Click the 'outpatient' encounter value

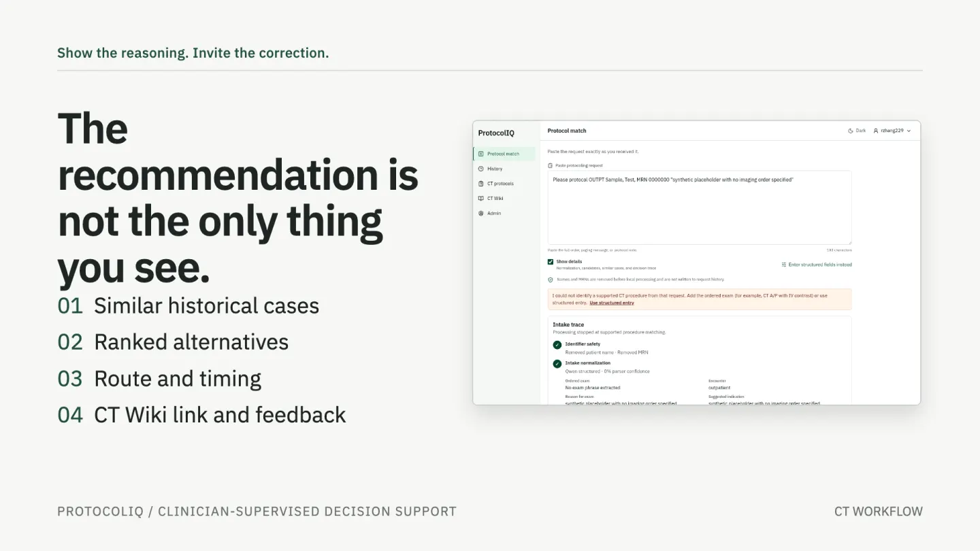[x=720, y=388]
